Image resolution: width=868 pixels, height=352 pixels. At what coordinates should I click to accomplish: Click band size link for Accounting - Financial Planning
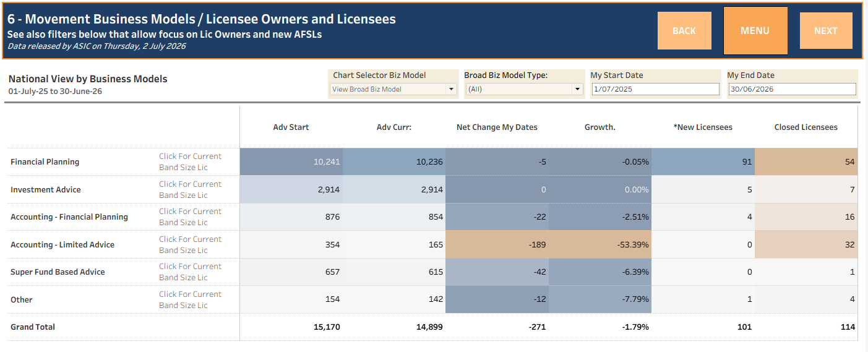pos(190,217)
